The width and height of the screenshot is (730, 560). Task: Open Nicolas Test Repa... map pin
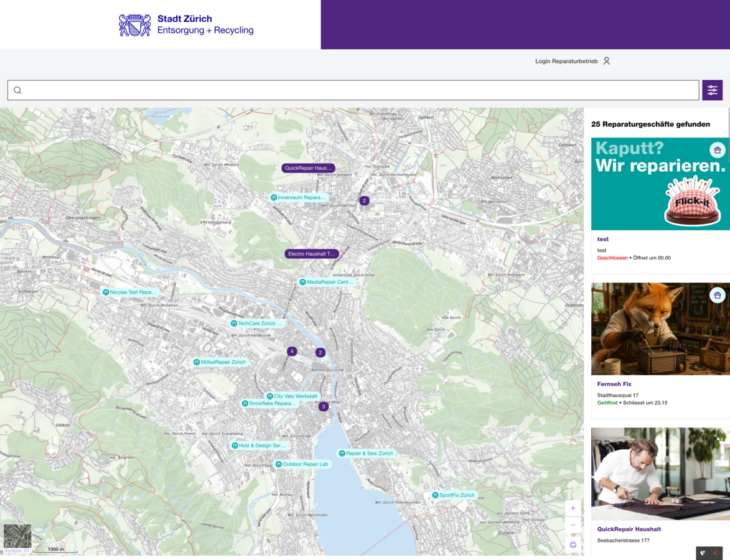pyautogui.click(x=130, y=292)
